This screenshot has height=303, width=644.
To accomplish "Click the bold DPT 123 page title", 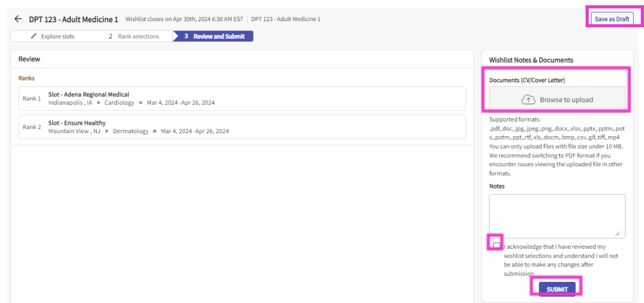I will [73, 19].
